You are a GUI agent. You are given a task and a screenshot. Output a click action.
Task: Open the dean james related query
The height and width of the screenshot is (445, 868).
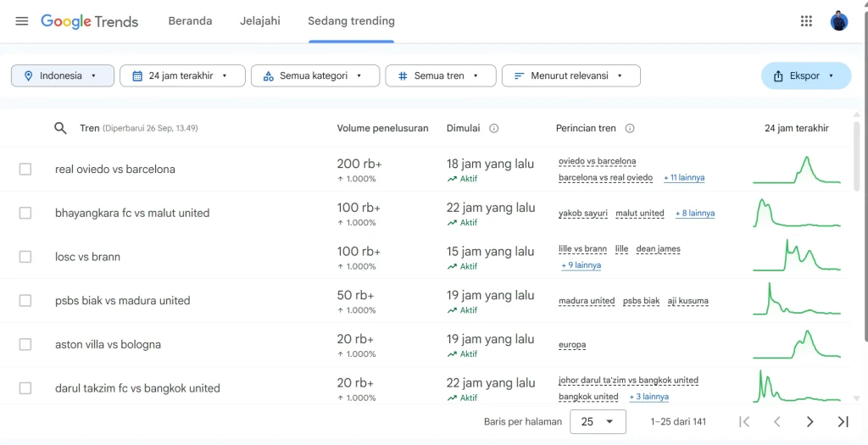tap(658, 249)
